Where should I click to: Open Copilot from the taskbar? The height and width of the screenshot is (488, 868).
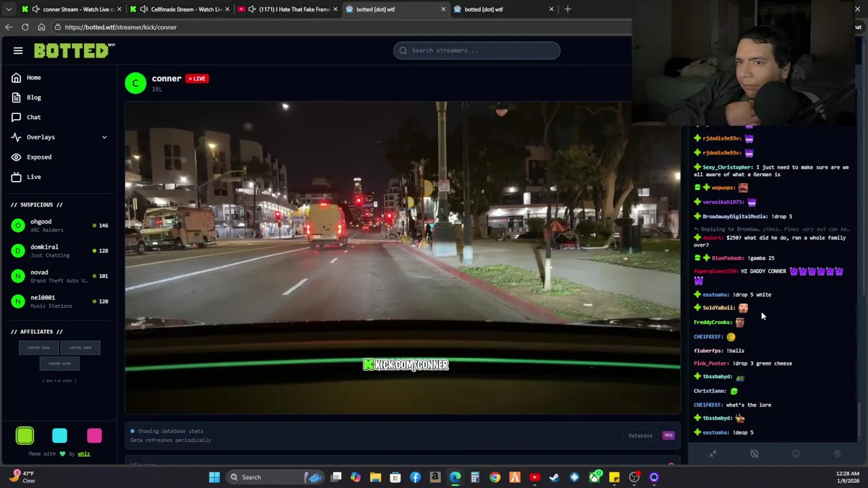pyautogui.click(x=355, y=477)
